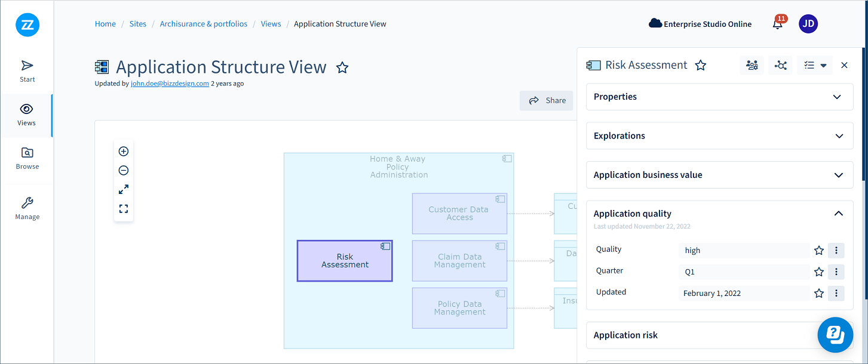Favorite the Application Structure View star
This screenshot has width=868, height=364.
342,67
